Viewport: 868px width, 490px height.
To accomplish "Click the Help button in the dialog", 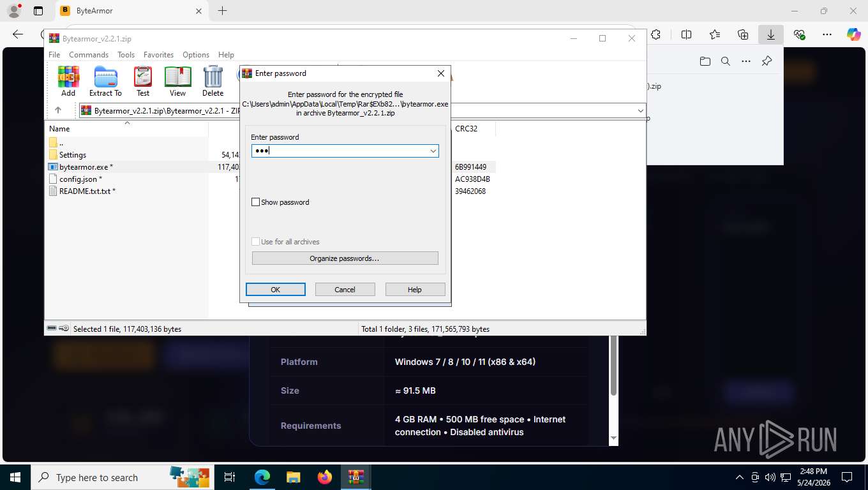I will [x=415, y=290].
